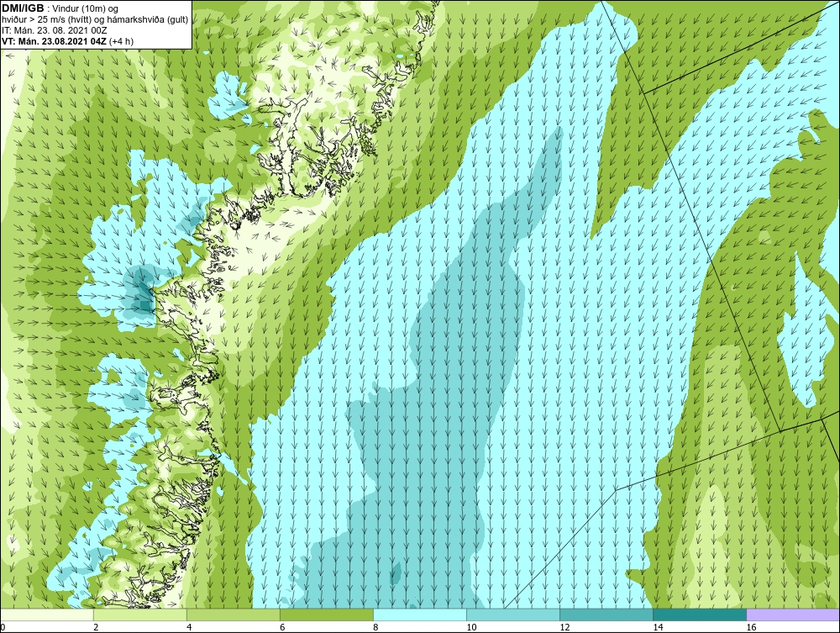This screenshot has height=633, width=840.
Task: Click the legend label '16'
Action: [751, 627]
